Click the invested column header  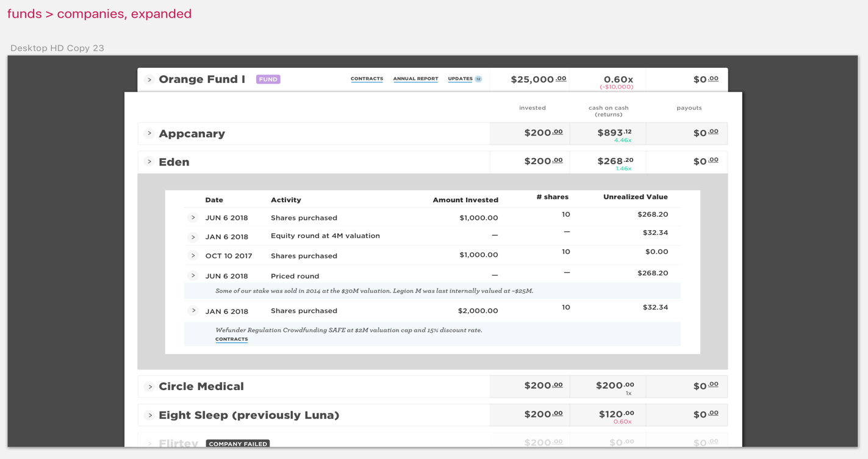pyautogui.click(x=533, y=108)
